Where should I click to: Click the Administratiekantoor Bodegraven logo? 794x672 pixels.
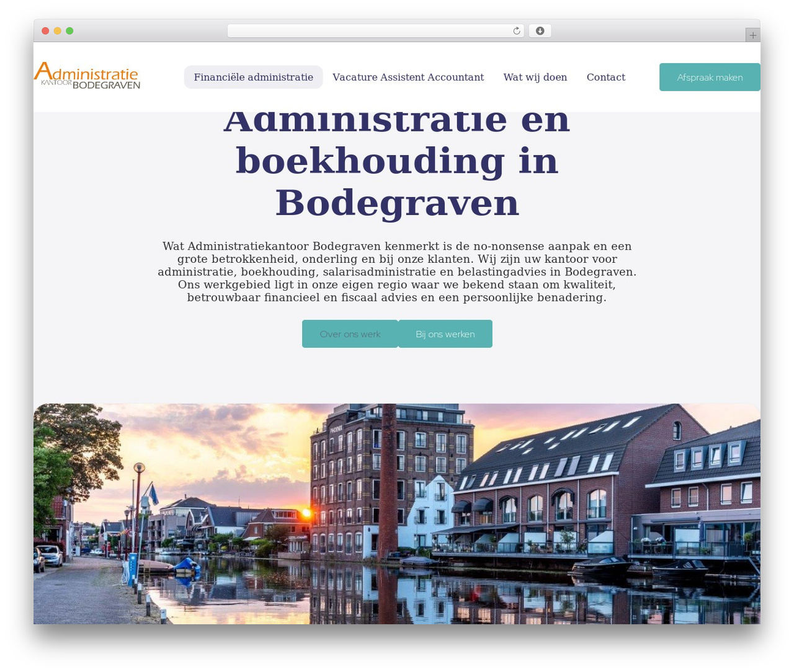(x=87, y=76)
